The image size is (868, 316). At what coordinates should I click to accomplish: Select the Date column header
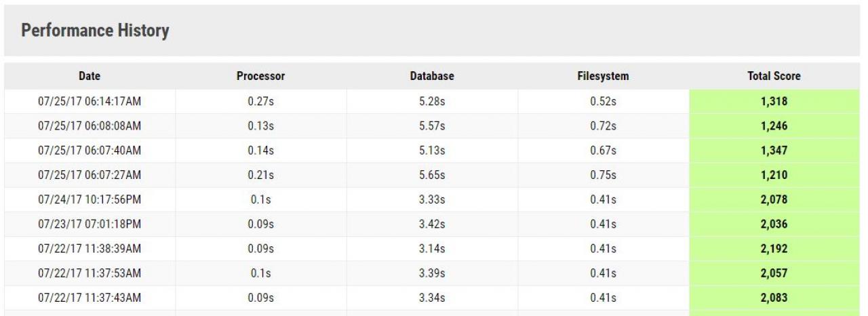[90, 76]
